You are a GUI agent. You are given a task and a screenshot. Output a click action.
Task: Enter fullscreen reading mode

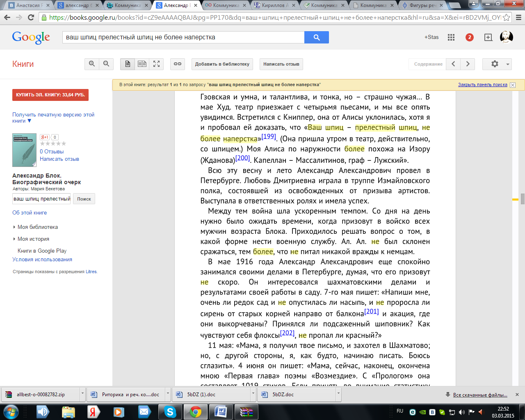click(x=156, y=64)
